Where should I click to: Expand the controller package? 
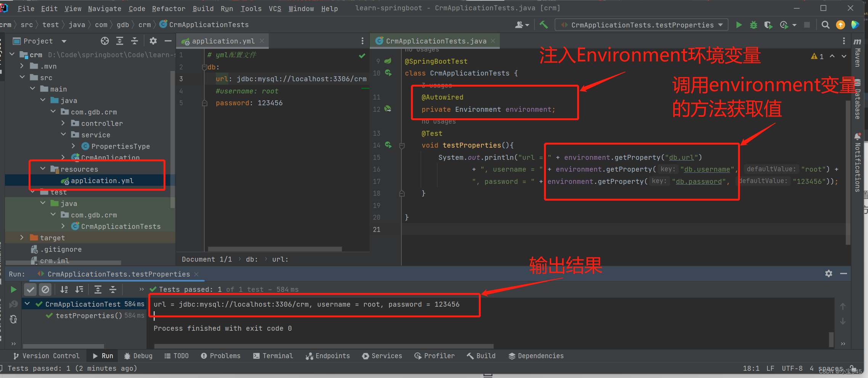63,123
